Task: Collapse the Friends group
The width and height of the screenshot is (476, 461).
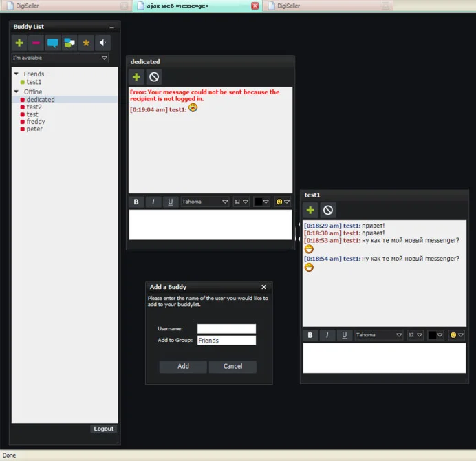Action: click(x=17, y=74)
